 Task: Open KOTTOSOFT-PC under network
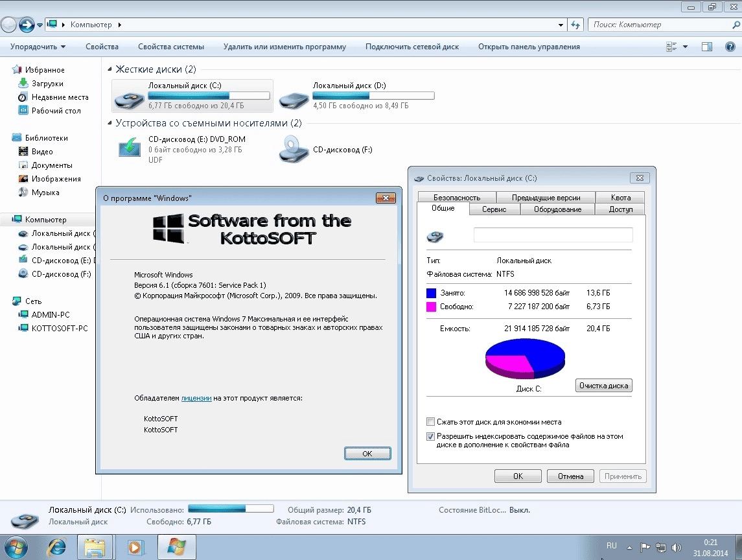pos(59,328)
